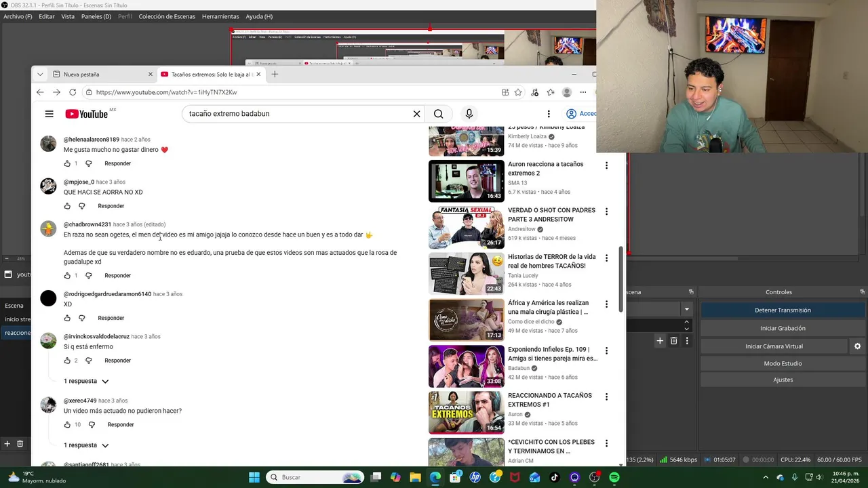Click the YouTube page vertical scrollbar
Screen dimensions: 868x488
[621, 280]
